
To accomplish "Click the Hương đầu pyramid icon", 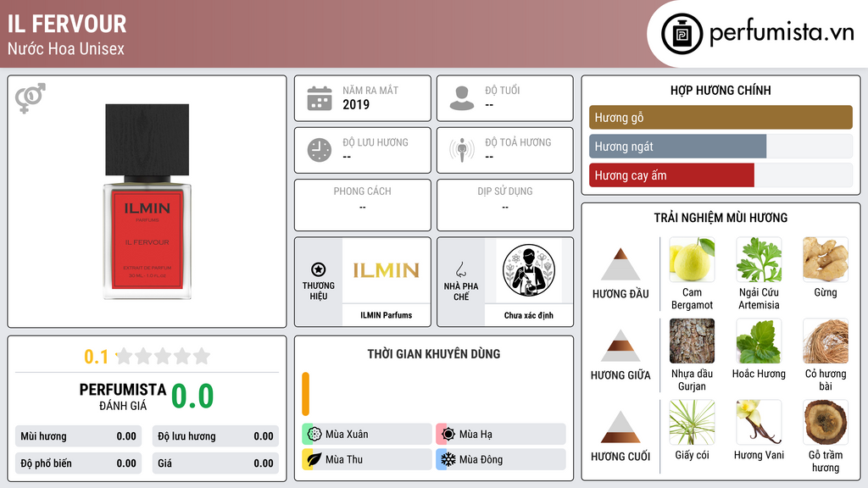I will [620, 264].
